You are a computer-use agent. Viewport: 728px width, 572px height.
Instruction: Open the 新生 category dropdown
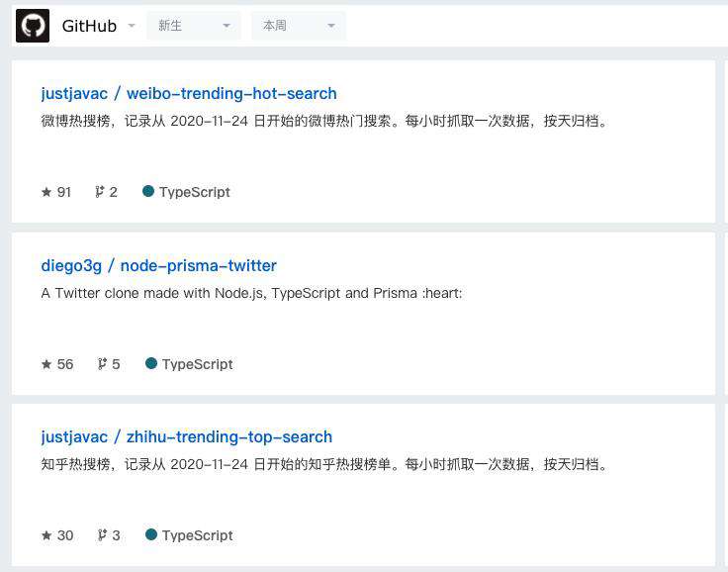click(x=194, y=26)
